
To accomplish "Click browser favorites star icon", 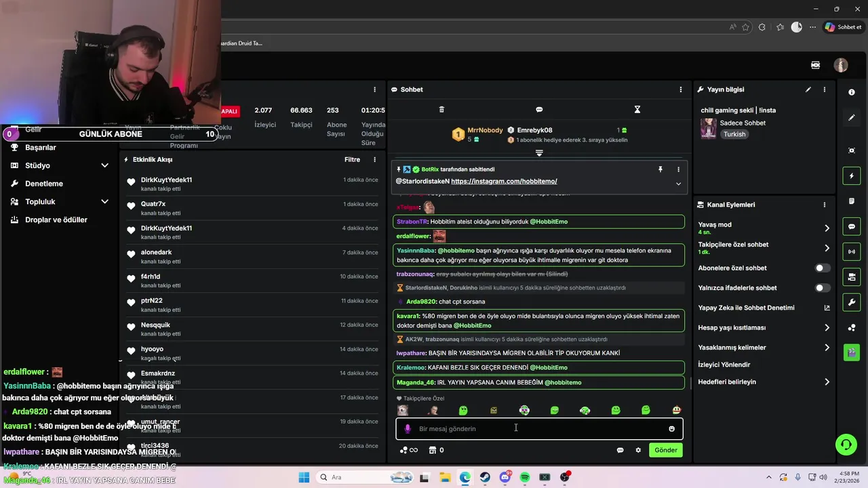I will tap(746, 27).
